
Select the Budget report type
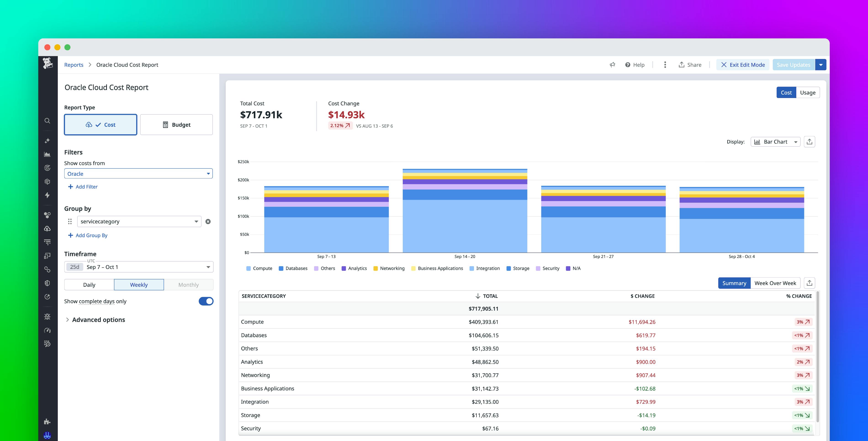click(x=176, y=124)
